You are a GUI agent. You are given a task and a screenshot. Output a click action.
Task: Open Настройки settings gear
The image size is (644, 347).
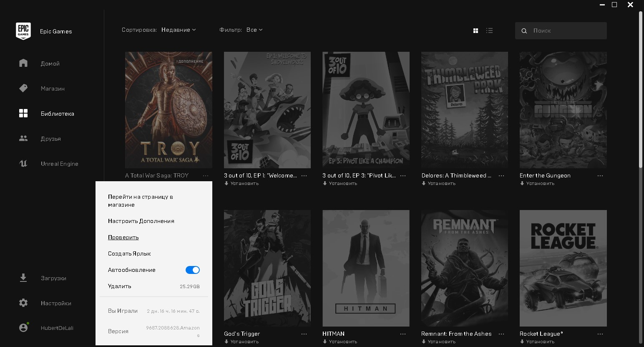23,303
